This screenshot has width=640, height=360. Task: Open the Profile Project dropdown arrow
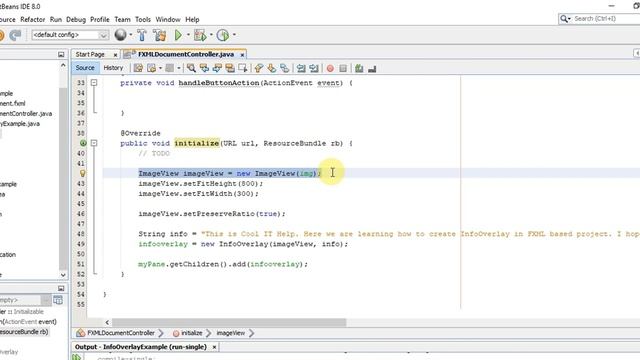point(234,35)
